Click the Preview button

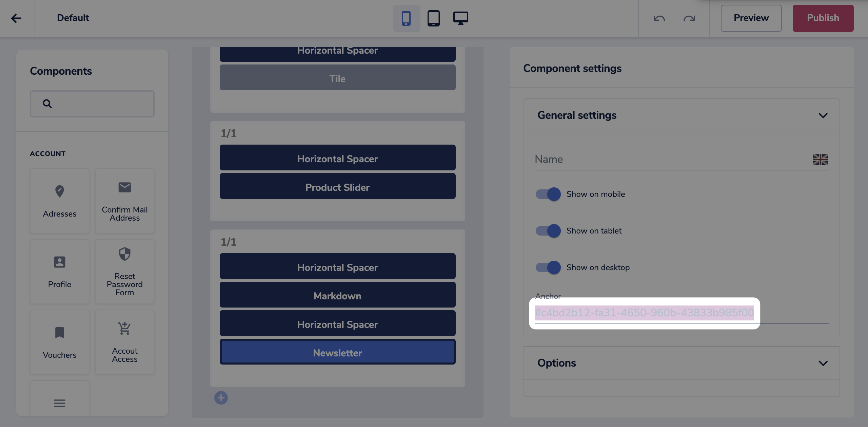pos(751,18)
